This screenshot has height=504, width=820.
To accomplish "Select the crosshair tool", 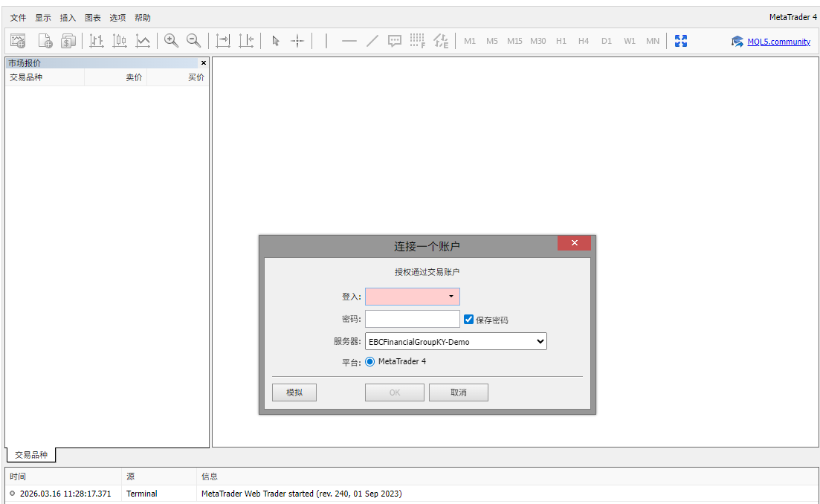I will 297,41.
